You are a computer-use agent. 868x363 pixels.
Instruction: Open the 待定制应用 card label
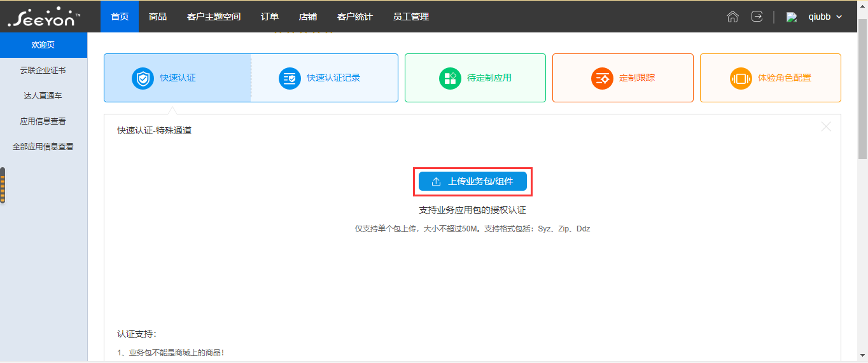tap(489, 78)
